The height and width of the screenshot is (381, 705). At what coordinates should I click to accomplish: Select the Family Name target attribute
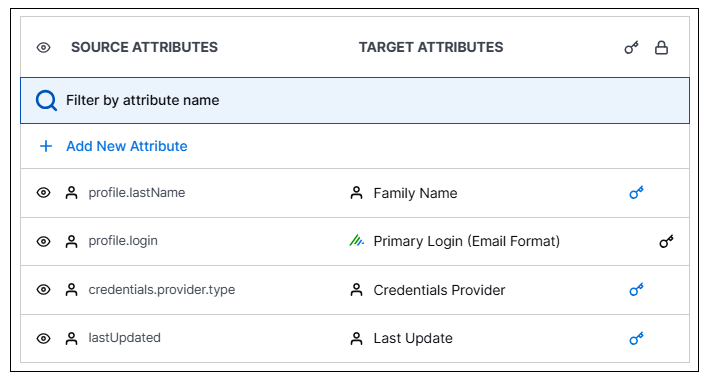tap(415, 193)
